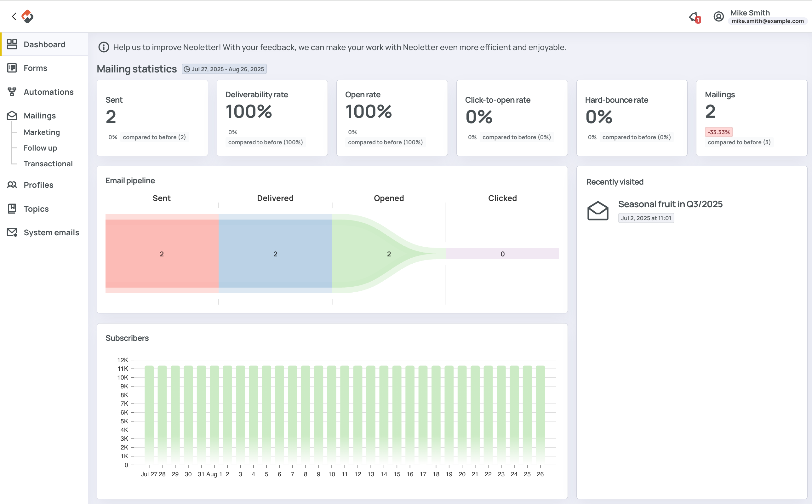Click the Sent statistics card

coord(152,118)
